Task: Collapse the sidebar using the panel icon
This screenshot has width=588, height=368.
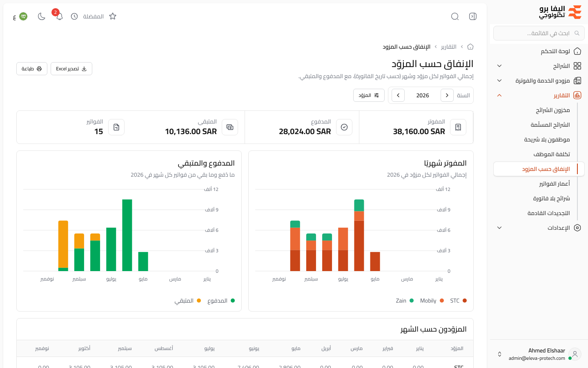Action: coord(473,16)
